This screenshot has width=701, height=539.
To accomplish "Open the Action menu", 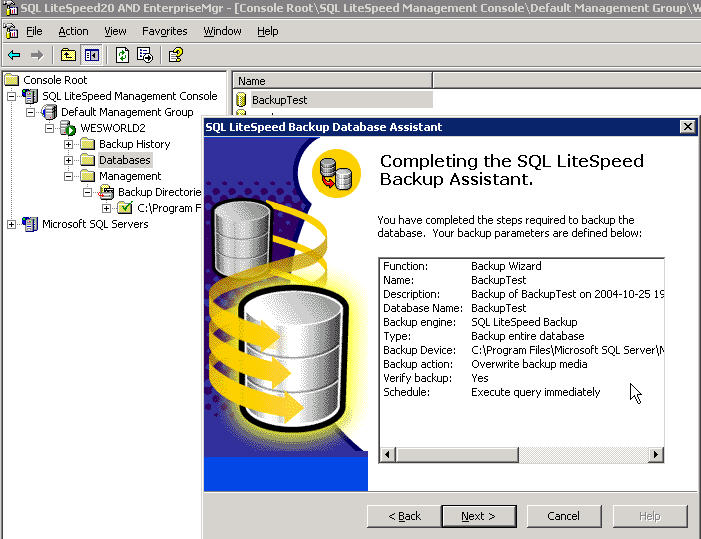I will pos(73,31).
